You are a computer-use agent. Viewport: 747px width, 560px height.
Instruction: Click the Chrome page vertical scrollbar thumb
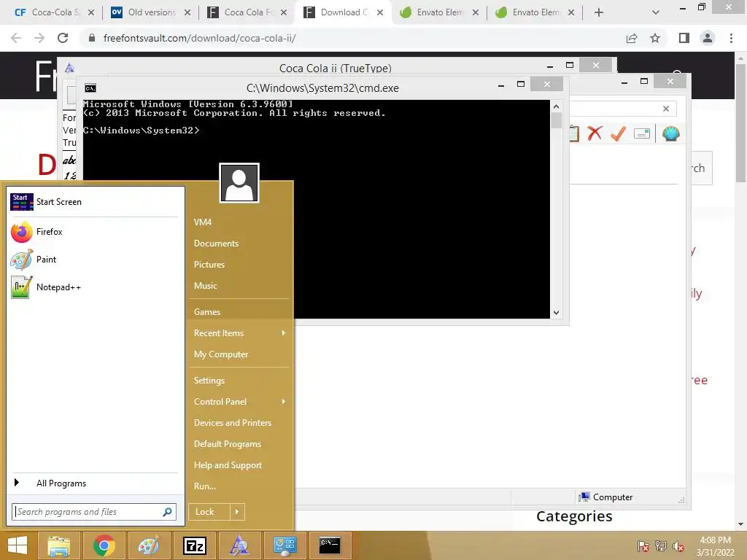tap(741, 122)
